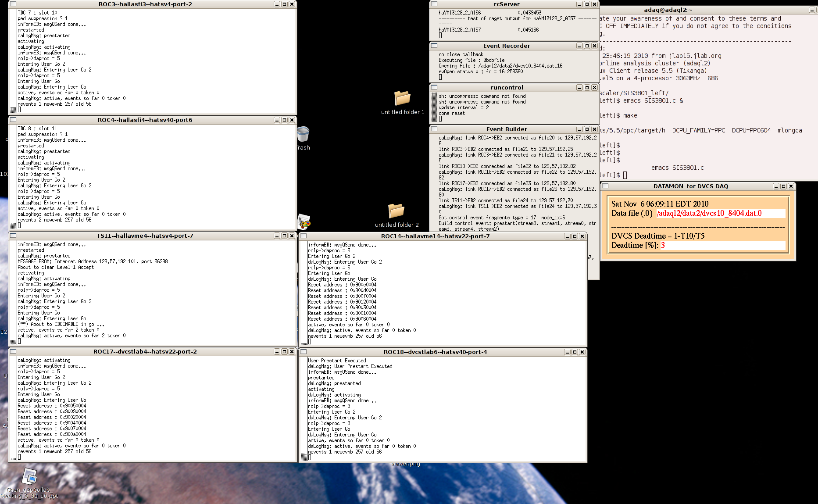Maximize the TS11--hallavme4 window
This screenshot has width=818, height=504.
(x=284, y=236)
